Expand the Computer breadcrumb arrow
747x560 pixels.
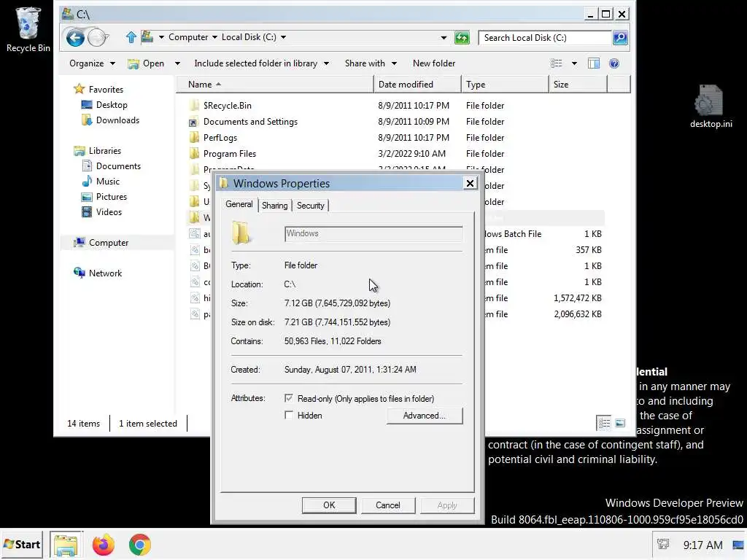[x=214, y=37]
